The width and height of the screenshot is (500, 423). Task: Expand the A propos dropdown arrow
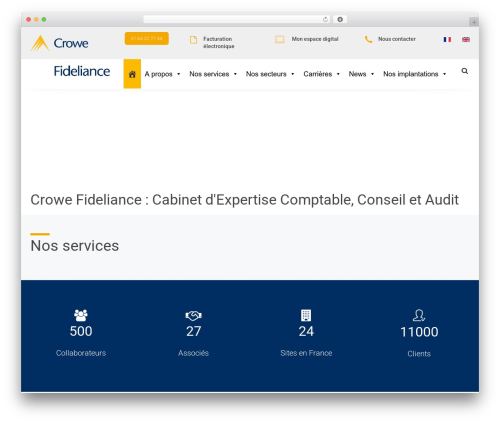click(179, 74)
